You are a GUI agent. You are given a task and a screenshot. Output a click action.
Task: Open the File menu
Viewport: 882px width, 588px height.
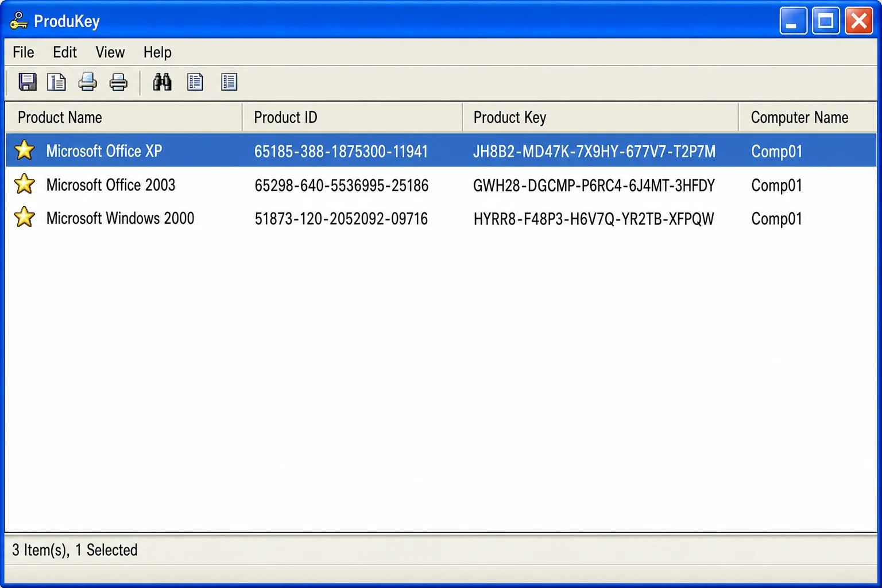coord(24,52)
